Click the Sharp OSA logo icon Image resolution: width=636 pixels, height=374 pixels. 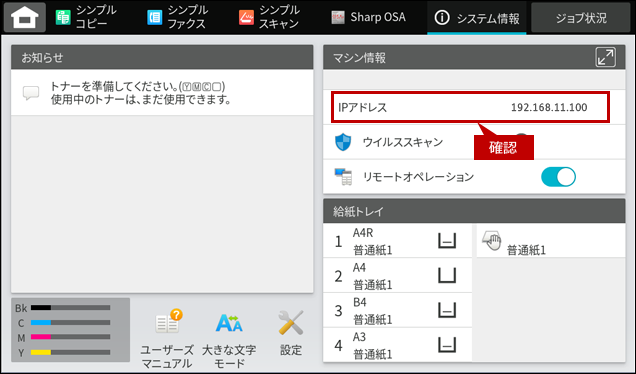coord(337,17)
